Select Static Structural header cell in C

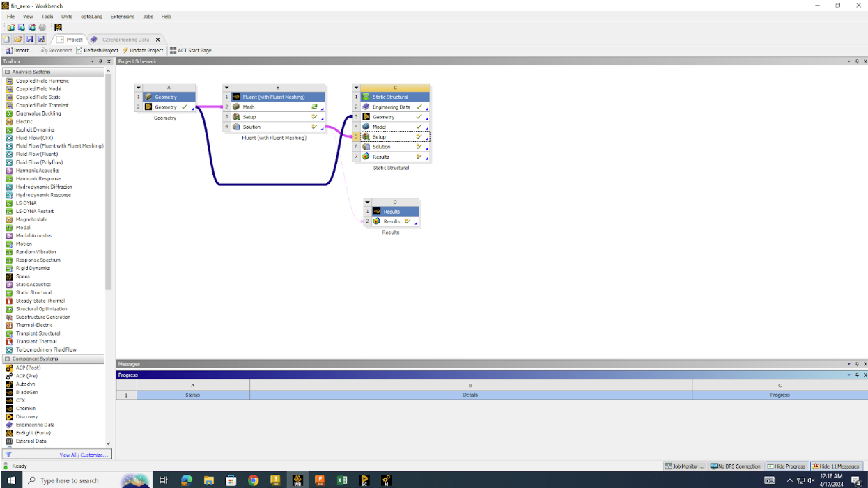click(395, 97)
